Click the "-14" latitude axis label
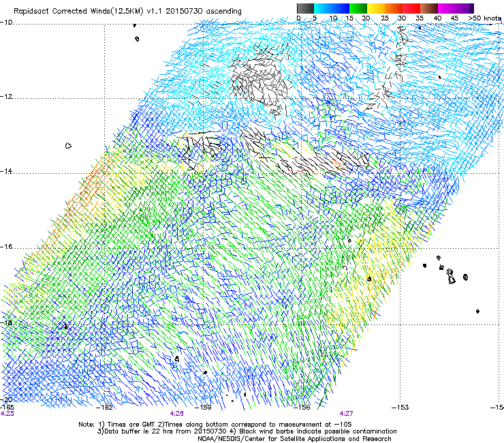This screenshot has width=504, height=443. pyautogui.click(x=6, y=171)
